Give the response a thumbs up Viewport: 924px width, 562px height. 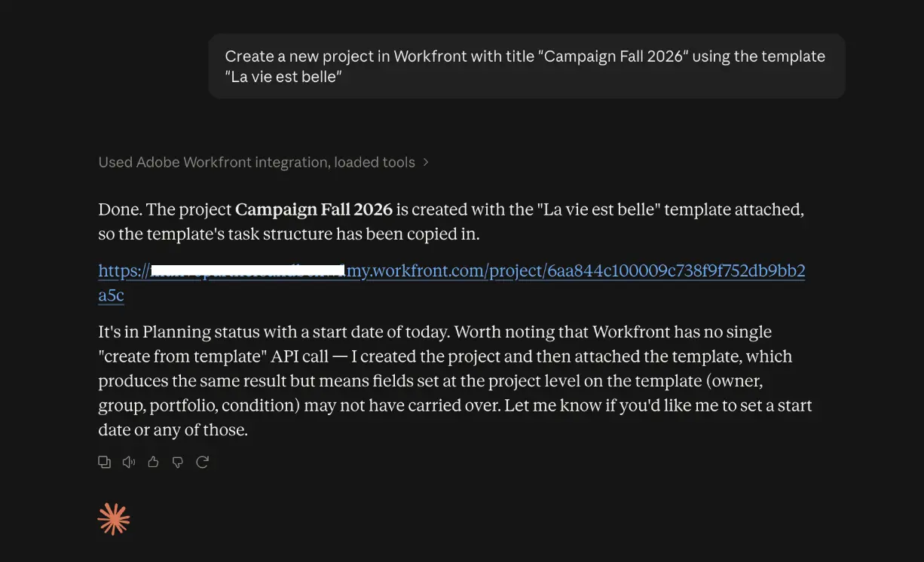tap(154, 462)
